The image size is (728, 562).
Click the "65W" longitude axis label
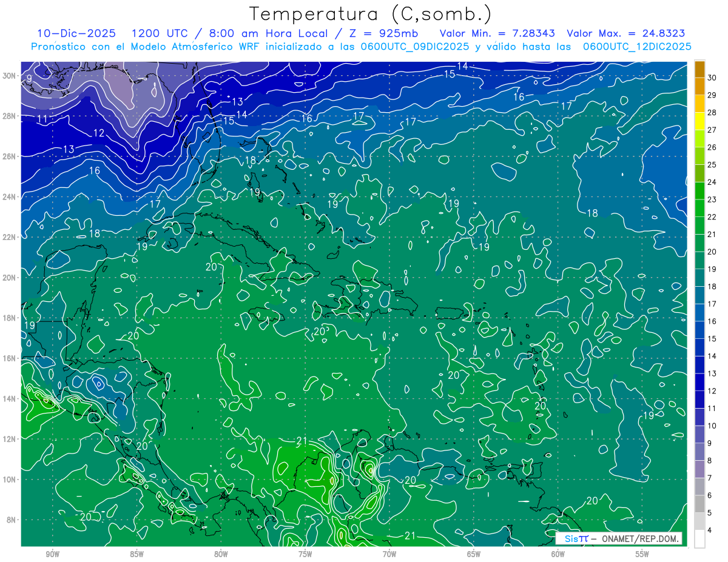click(474, 554)
